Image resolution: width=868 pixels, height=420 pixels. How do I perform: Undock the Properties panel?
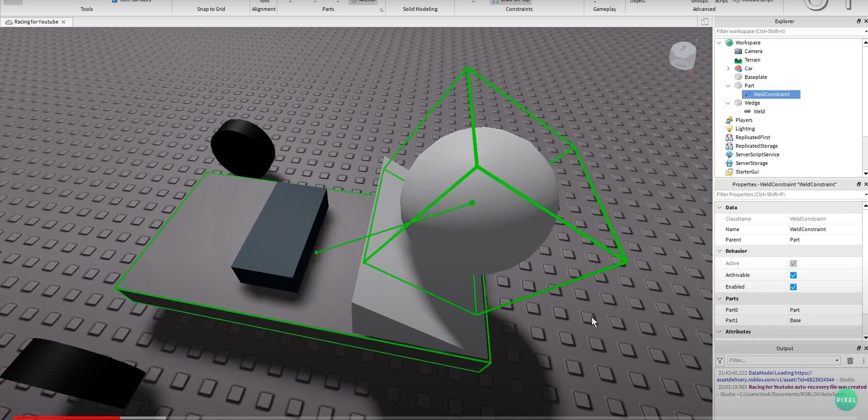[x=859, y=184]
